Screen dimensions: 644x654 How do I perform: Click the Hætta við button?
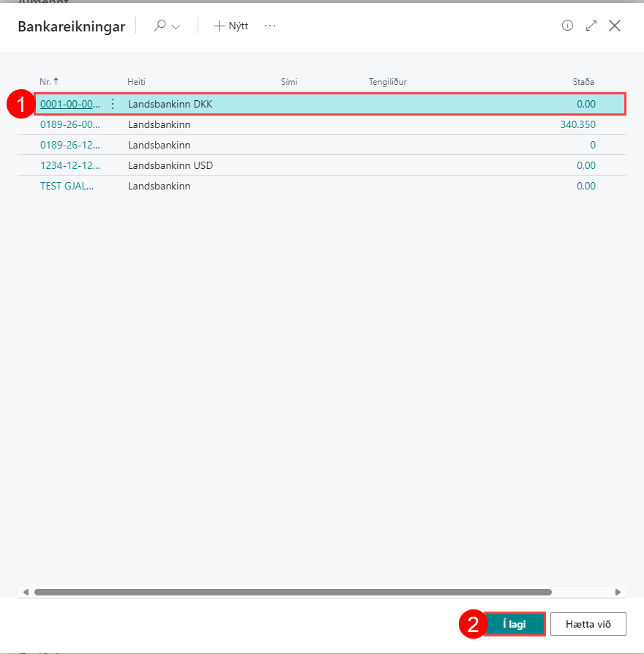coord(588,624)
